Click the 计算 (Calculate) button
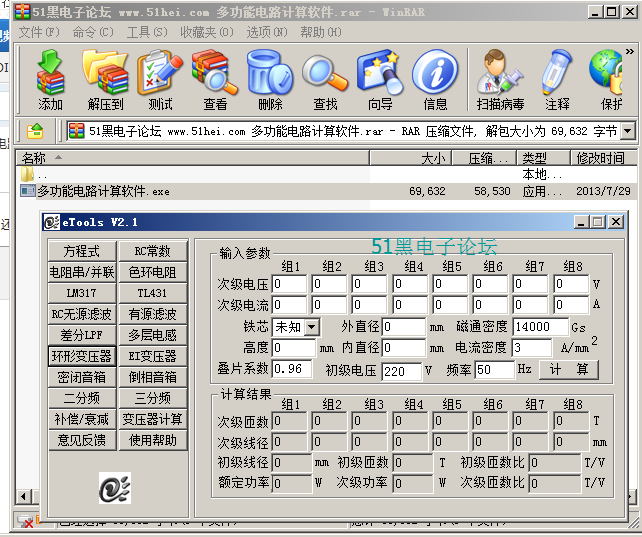 (x=569, y=370)
